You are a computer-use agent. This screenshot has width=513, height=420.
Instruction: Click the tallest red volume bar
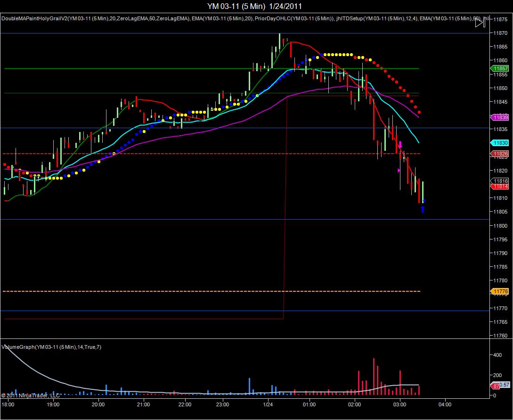pyautogui.click(x=374, y=377)
